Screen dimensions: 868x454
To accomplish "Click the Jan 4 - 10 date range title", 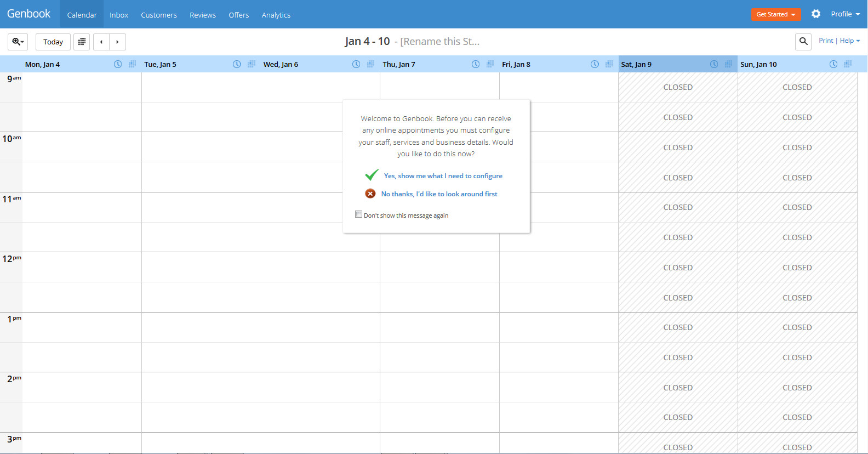I will [367, 41].
